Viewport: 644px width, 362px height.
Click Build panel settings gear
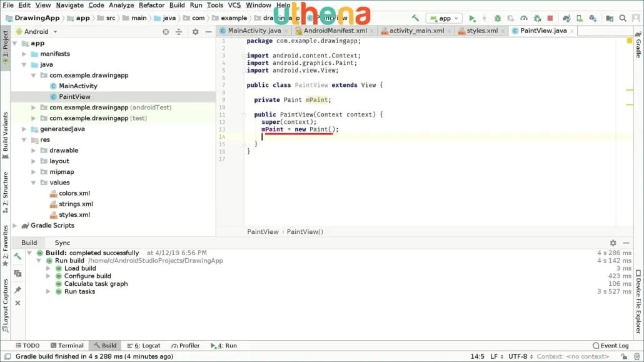pyautogui.click(x=613, y=243)
